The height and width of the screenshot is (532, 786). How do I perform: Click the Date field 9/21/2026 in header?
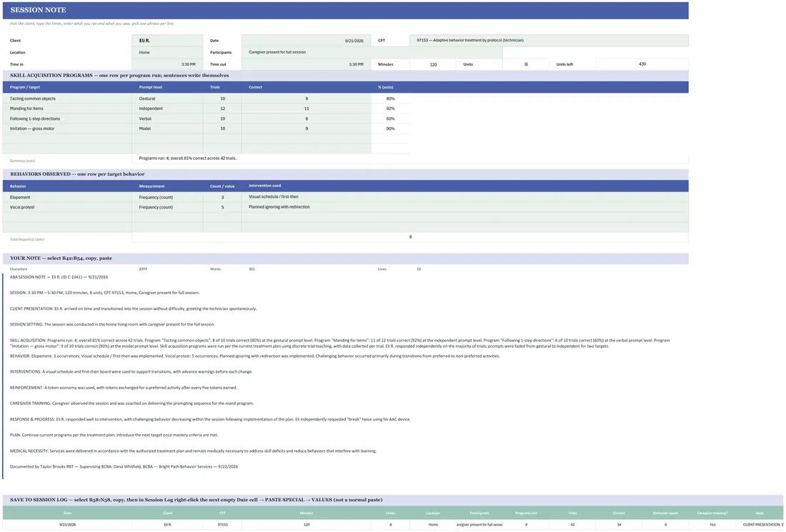coord(307,41)
